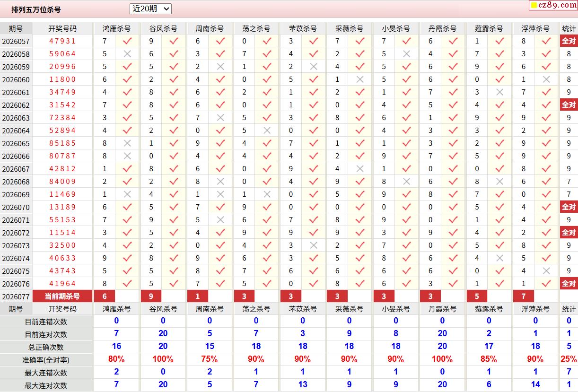The height and width of the screenshot is (392, 578).
Task: Click the 全对 badge in row 2026057
Action: tap(569, 41)
